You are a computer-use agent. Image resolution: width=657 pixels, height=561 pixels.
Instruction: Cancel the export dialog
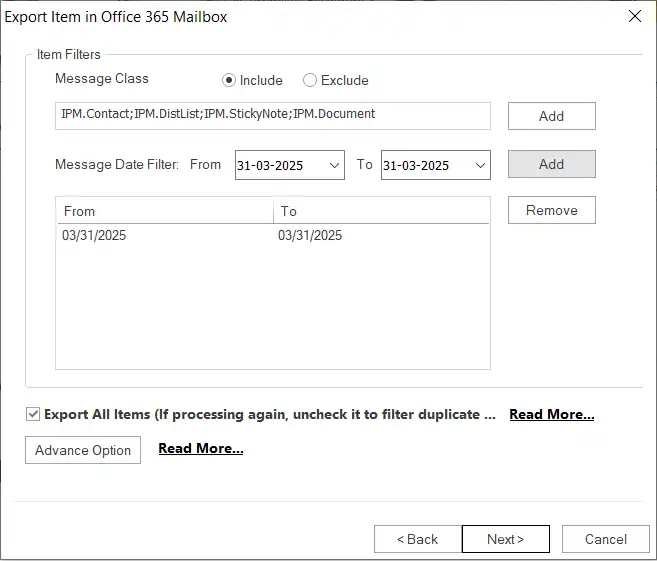(x=605, y=539)
